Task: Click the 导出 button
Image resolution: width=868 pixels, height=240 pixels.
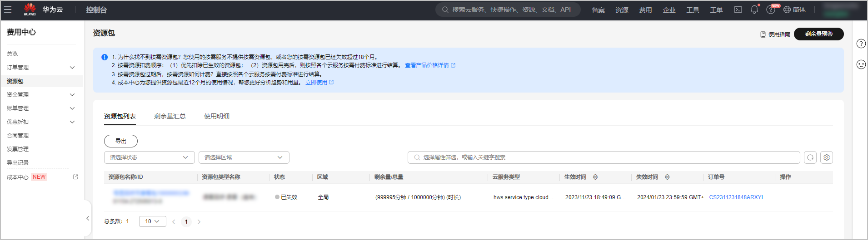Action: (121, 141)
